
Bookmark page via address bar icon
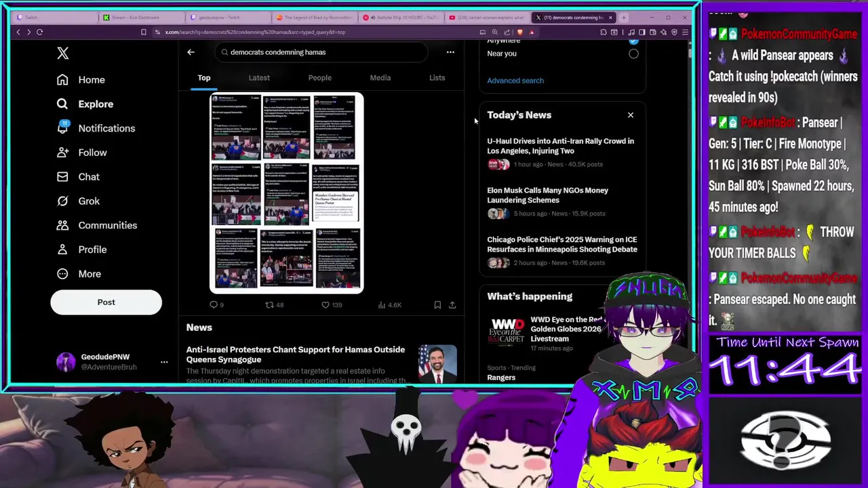[x=143, y=32]
